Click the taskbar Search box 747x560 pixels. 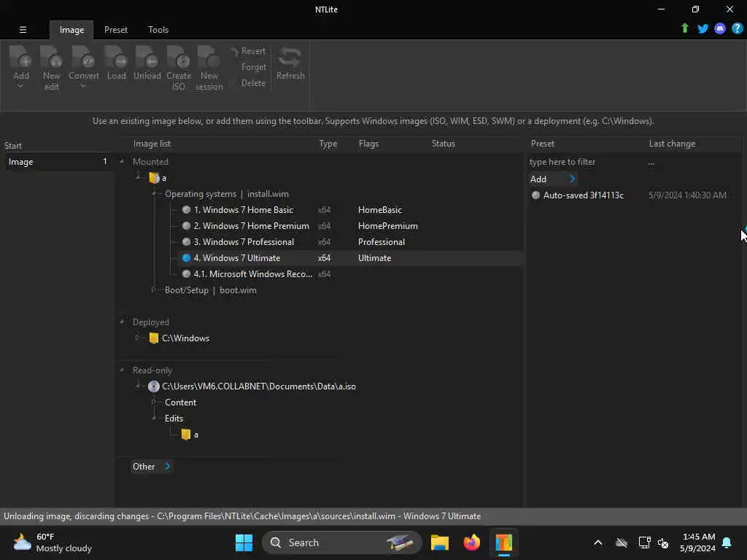pyautogui.click(x=341, y=542)
